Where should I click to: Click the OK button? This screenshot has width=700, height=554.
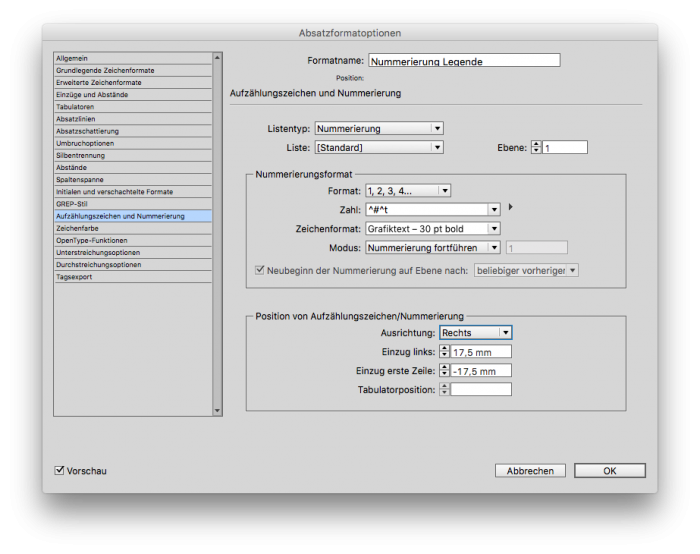point(610,471)
